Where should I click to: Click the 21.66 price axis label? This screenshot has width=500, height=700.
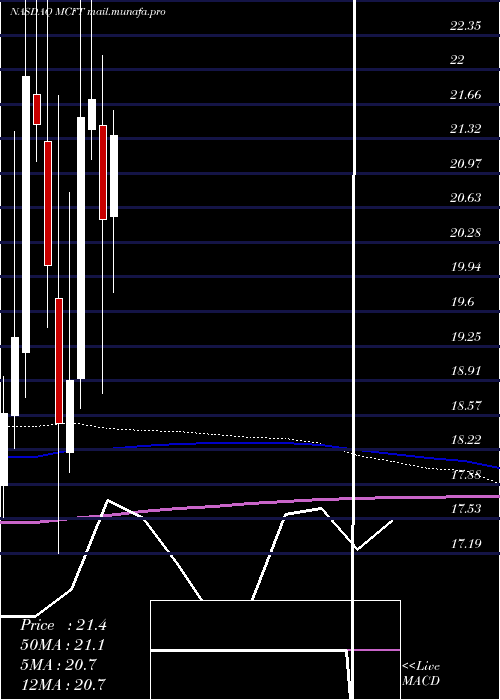coord(466,95)
